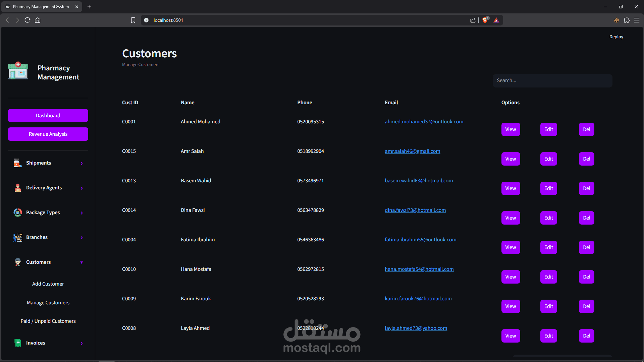
Task: View customer Dina Fawzi
Action: click(511, 218)
